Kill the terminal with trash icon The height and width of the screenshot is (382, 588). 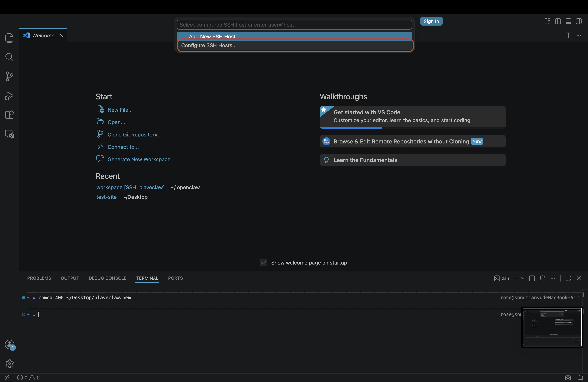[x=542, y=278]
